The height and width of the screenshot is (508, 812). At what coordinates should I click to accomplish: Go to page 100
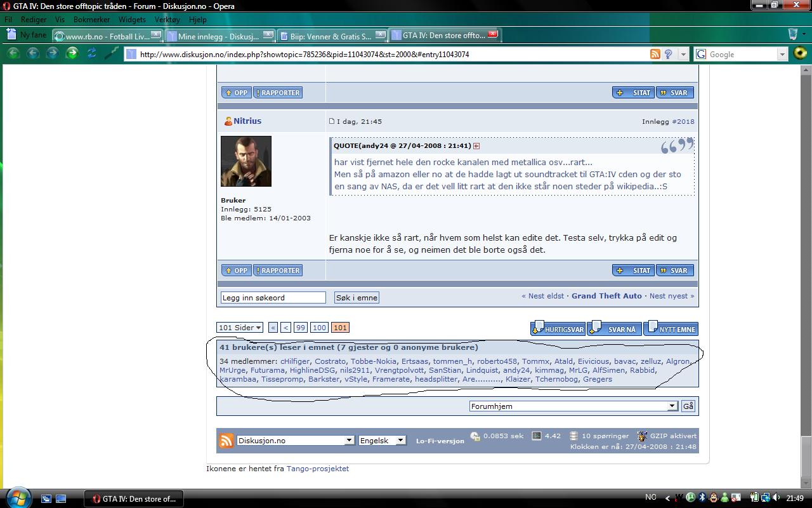(319, 328)
